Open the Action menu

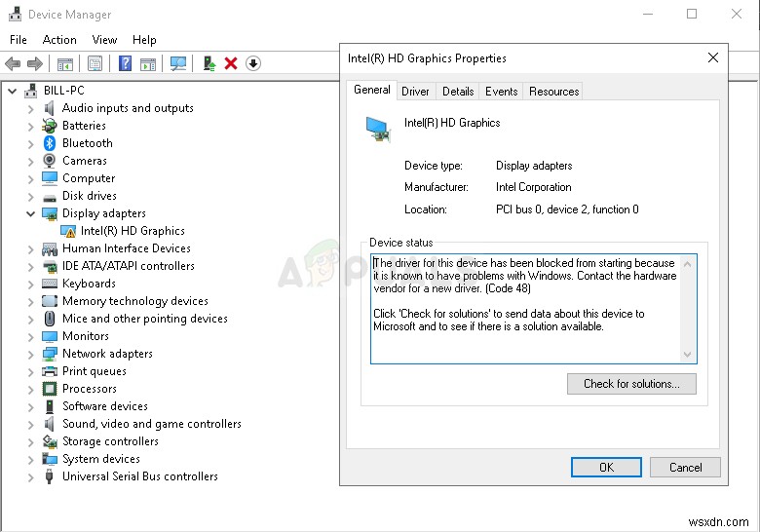[59, 40]
